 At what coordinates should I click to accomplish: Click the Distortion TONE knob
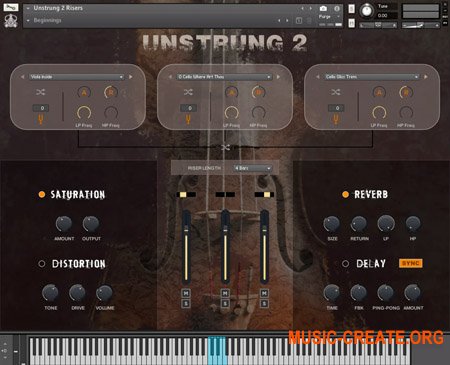click(x=50, y=293)
